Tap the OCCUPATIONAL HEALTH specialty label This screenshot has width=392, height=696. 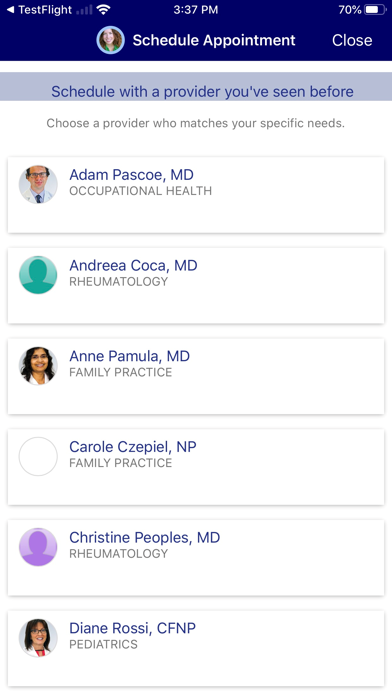[x=140, y=191]
